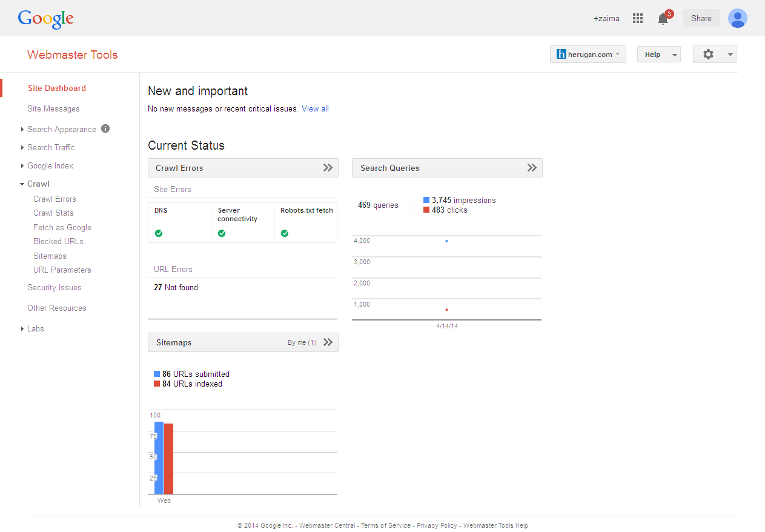Expand the Search Traffic section
765x532 pixels.
tap(22, 148)
